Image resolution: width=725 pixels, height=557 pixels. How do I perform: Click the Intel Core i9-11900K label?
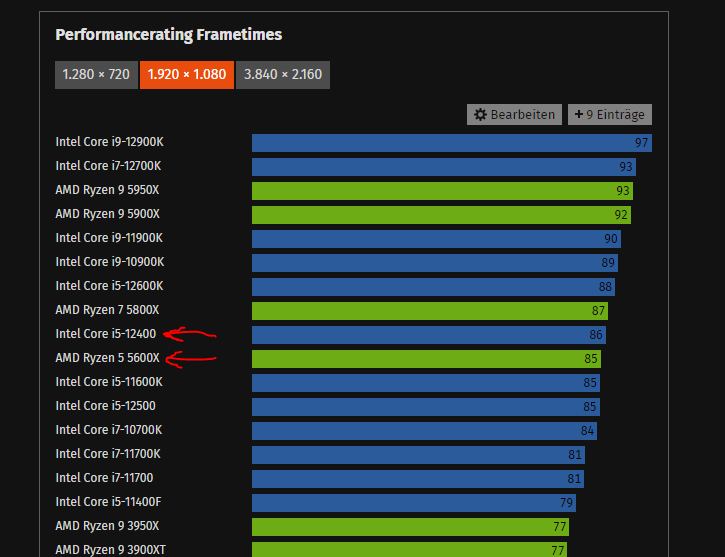(109, 238)
